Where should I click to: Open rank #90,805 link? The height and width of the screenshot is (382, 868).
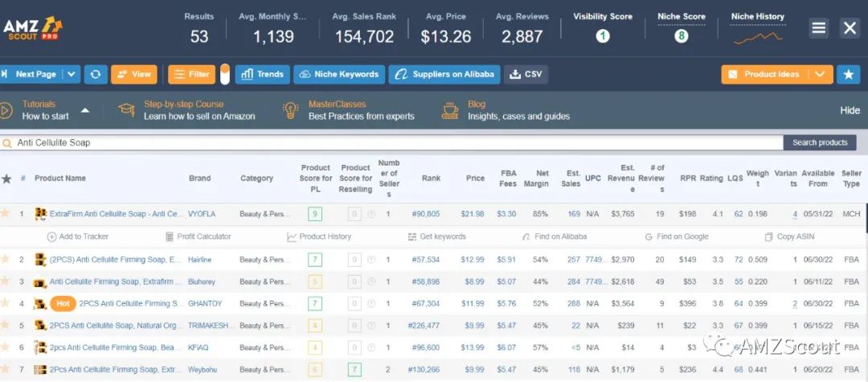426,214
